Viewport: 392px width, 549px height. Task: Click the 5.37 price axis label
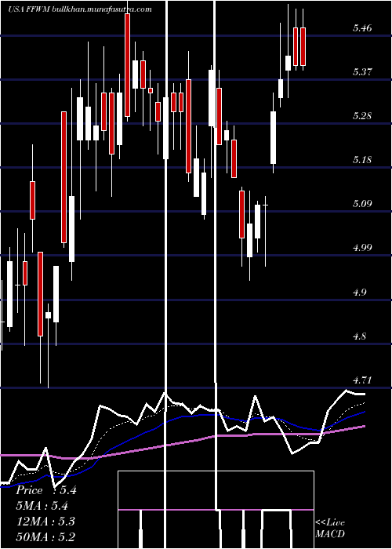tap(362, 72)
